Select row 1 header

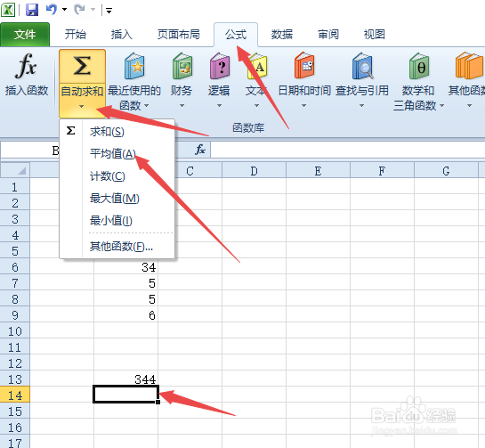(15, 187)
